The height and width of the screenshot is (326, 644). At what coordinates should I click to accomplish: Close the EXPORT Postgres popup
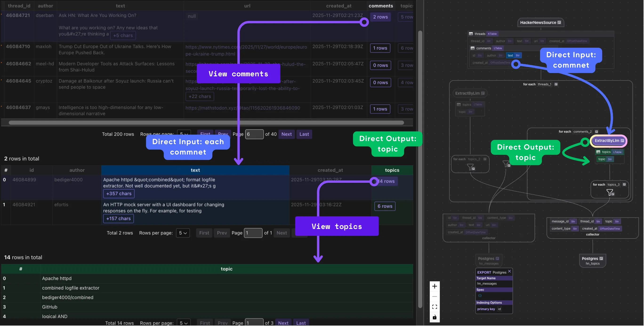coord(509,271)
